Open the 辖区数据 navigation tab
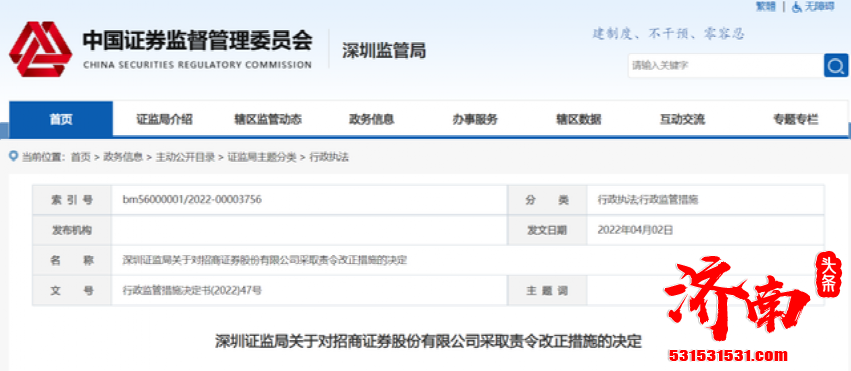851x371 pixels. point(579,119)
